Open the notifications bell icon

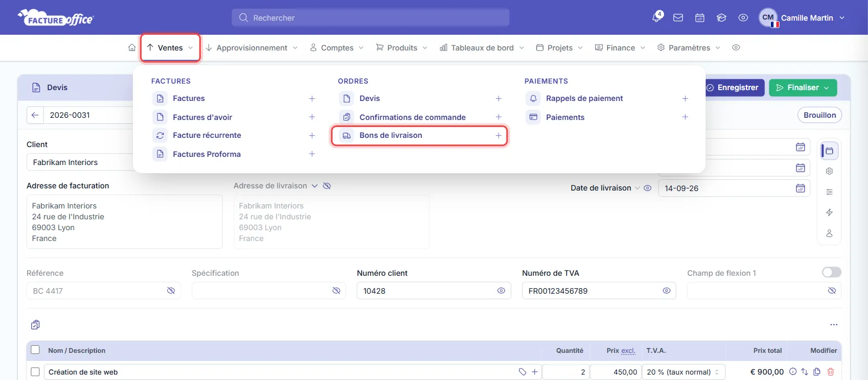tap(656, 17)
